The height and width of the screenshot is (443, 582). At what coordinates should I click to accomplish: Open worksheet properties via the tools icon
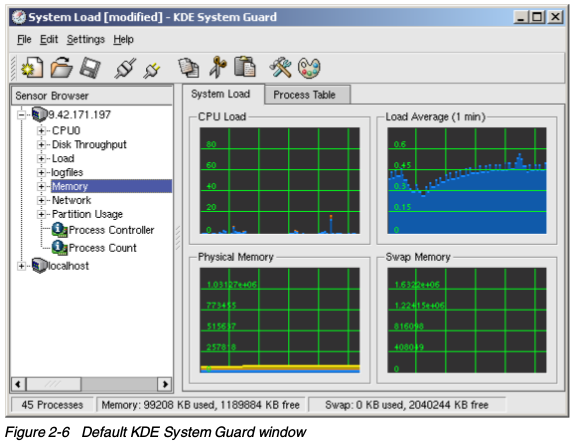coord(280,68)
